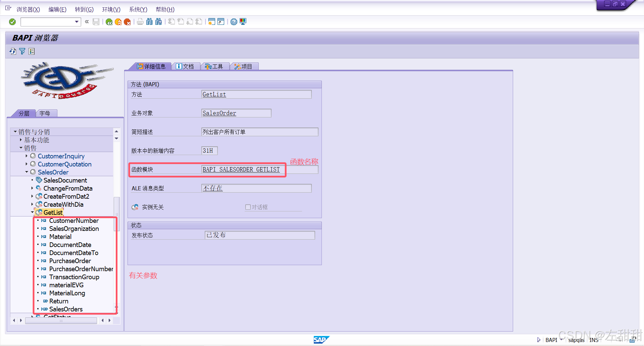Click the Last Page icon
The image size is (644, 346).
coord(199,22)
